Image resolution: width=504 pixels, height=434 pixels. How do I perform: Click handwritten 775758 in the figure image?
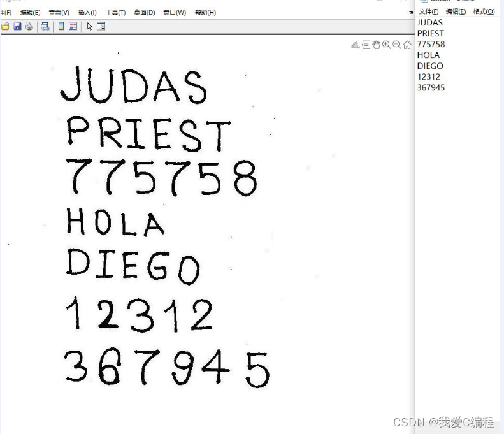pos(161,177)
